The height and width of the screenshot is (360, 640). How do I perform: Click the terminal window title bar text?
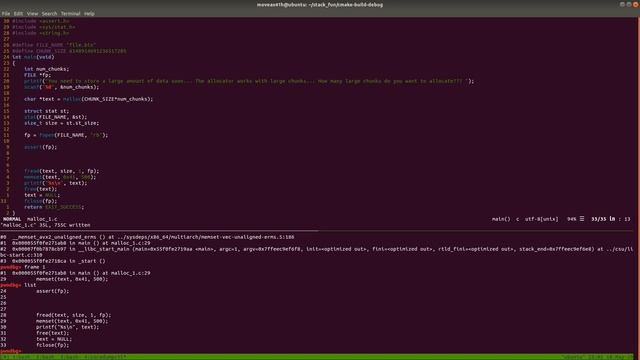pyautogui.click(x=320, y=5)
